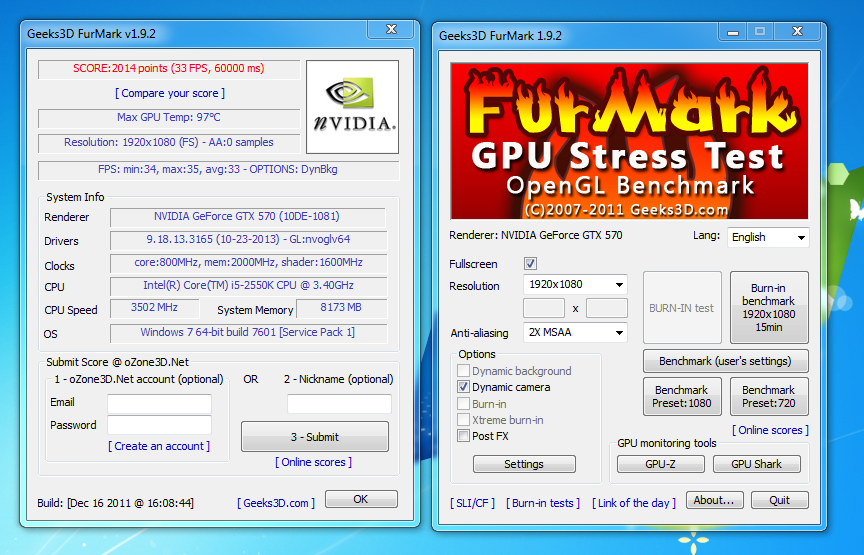Screen dimensions: 864x555
Task: Launch the GPU Shark monitoring tool
Action: 756,464
